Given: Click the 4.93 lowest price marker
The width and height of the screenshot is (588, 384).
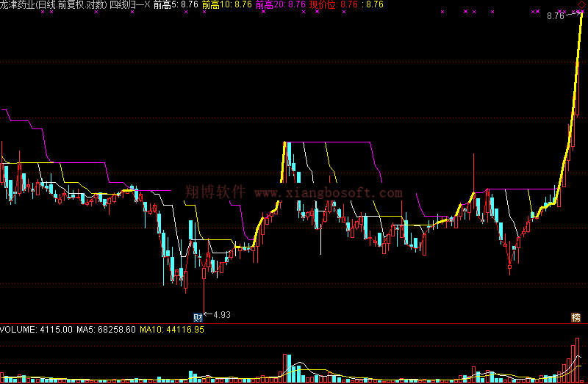Looking at the screenshot, I should (220, 315).
